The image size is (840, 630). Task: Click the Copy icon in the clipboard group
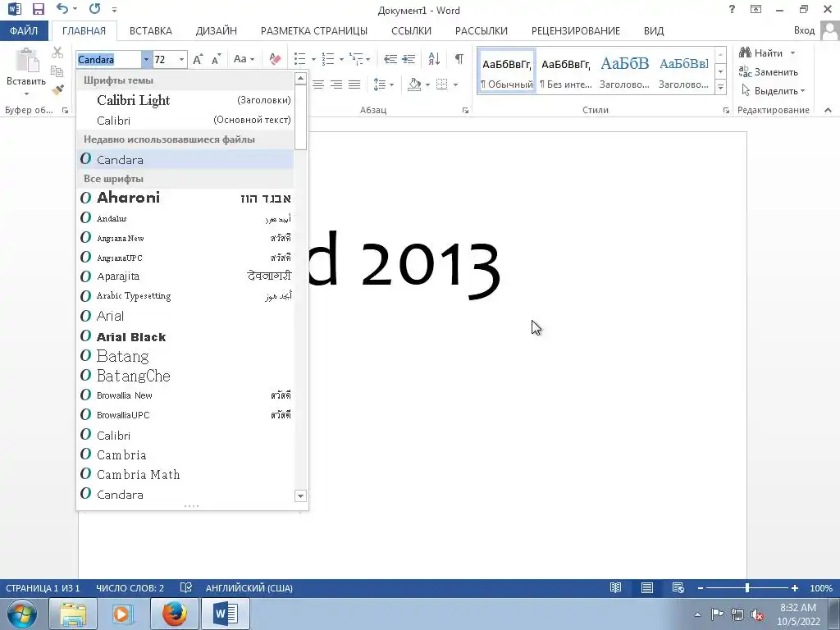pos(57,71)
